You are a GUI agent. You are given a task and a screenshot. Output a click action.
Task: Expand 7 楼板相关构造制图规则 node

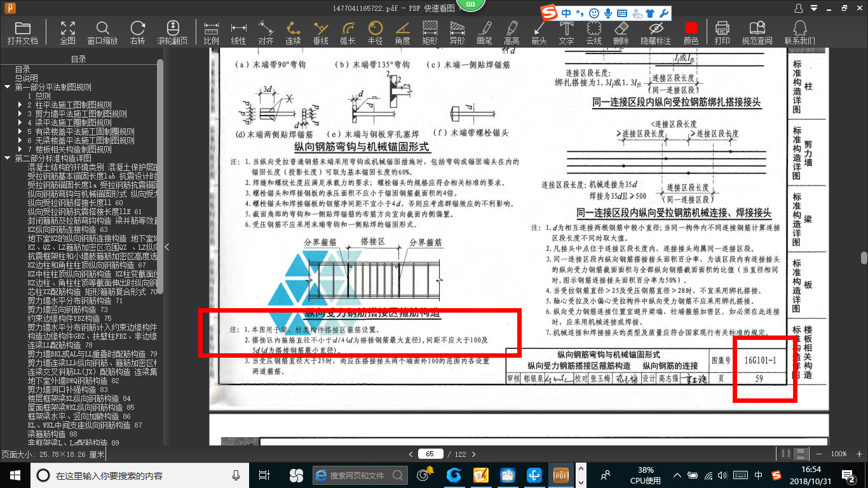pyautogui.click(x=21, y=149)
